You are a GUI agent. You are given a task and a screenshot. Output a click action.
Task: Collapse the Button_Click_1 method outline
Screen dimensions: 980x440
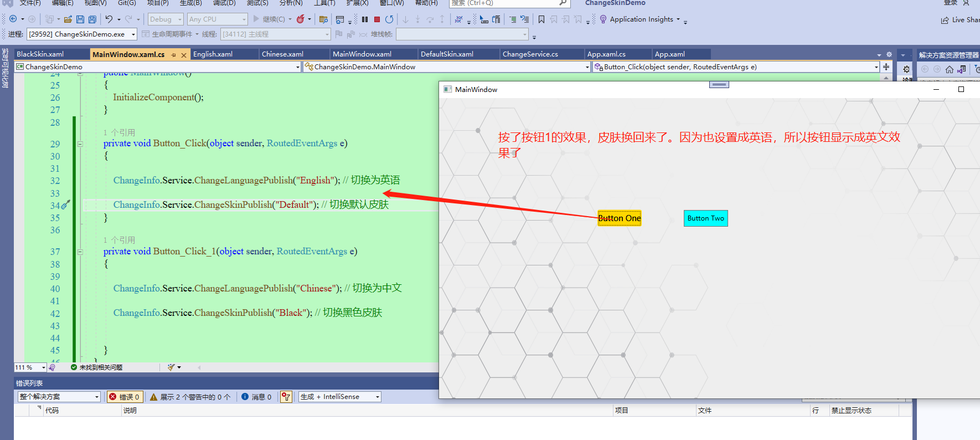(x=80, y=252)
